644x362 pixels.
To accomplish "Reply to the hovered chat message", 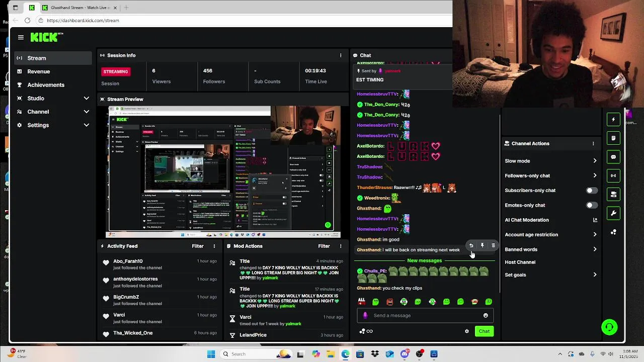I will pyautogui.click(x=471, y=245).
